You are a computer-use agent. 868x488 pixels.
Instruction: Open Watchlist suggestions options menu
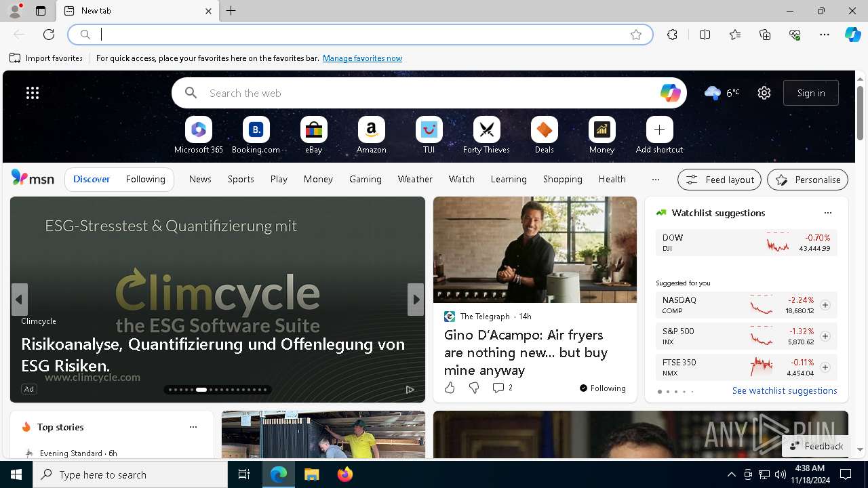coord(827,213)
